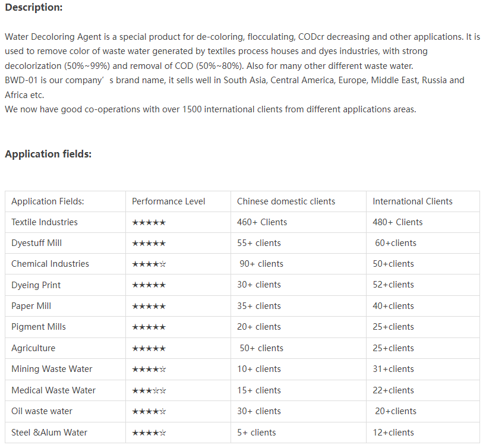Click the Chemical Industries star rating
This screenshot has height=448, width=486.
click(149, 264)
